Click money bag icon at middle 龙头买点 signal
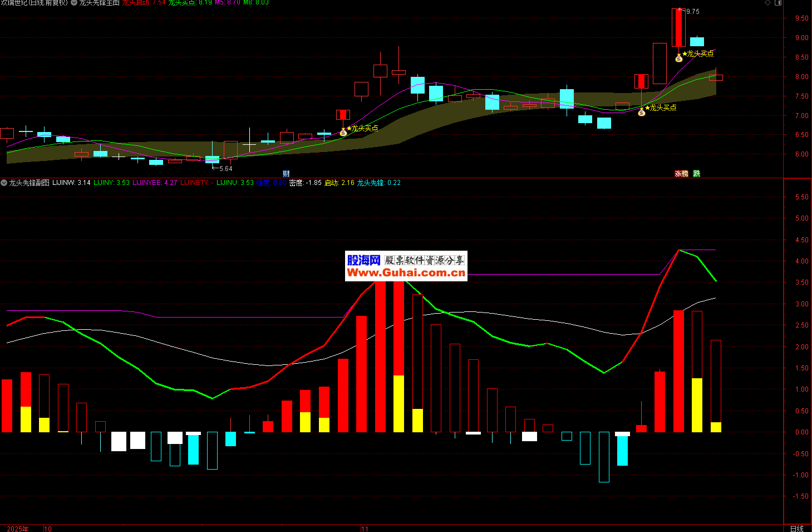 [641, 113]
